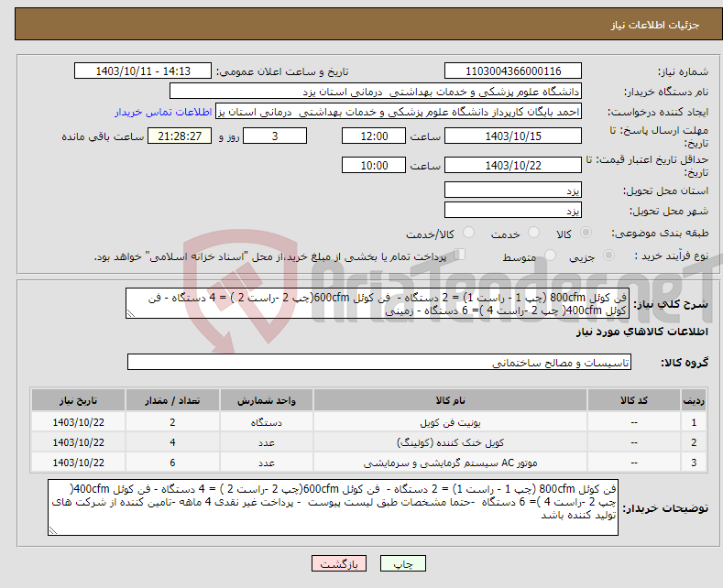Click the resize handle of the need description box
The width and height of the screenshot is (723, 588).
coord(131,313)
